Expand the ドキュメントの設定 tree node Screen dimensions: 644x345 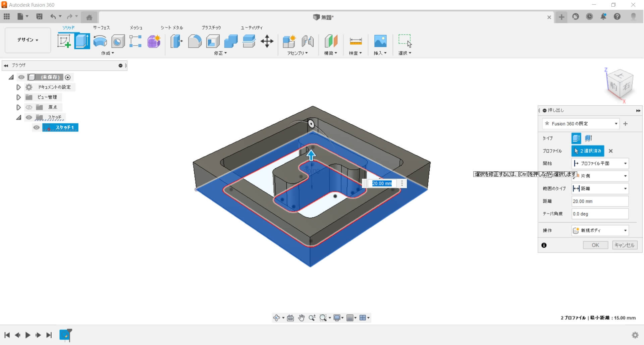(x=18, y=87)
